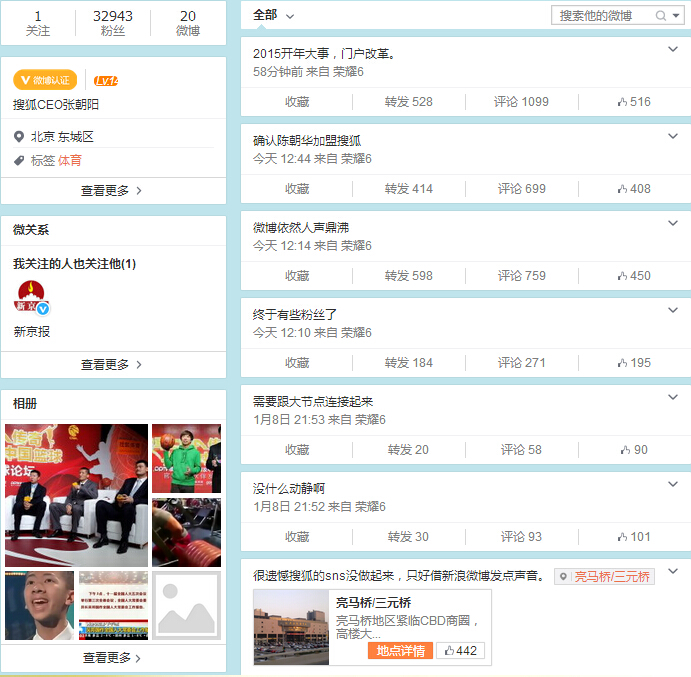This screenshot has width=691, height=677.
Task: Open comments 评论 759
Action: (522, 276)
